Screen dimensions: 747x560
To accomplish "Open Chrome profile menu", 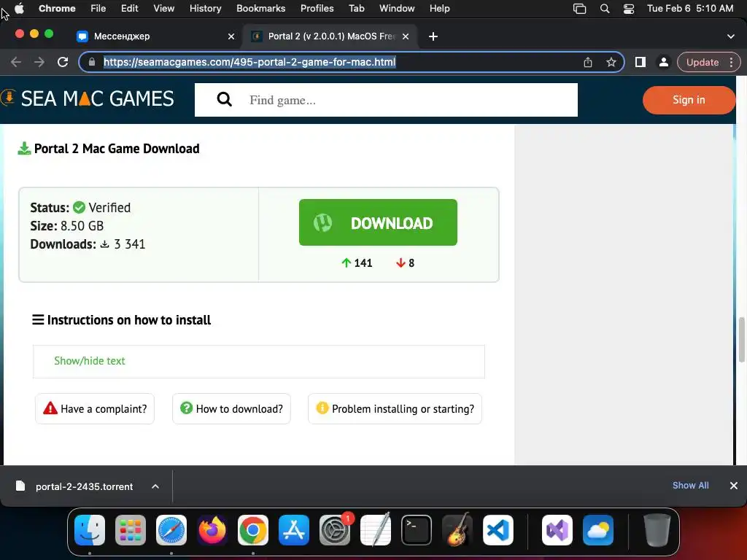I will coord(663,63).
